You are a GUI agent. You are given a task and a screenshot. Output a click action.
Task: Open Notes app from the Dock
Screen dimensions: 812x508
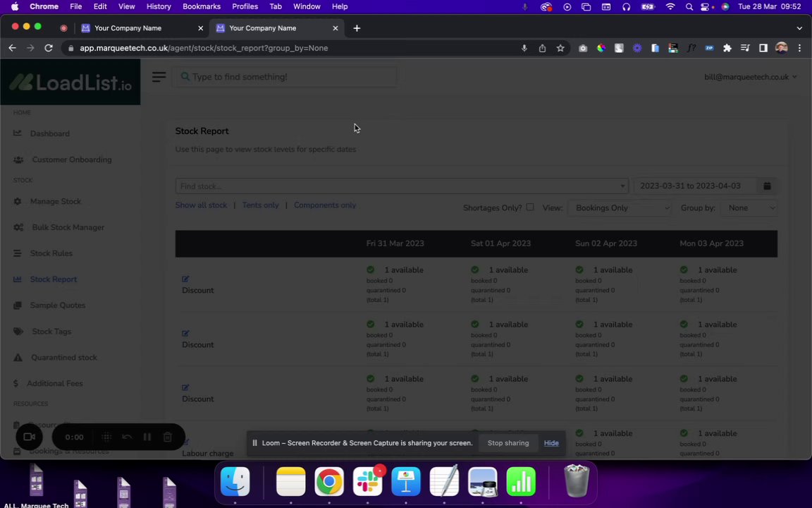[291, 482]
